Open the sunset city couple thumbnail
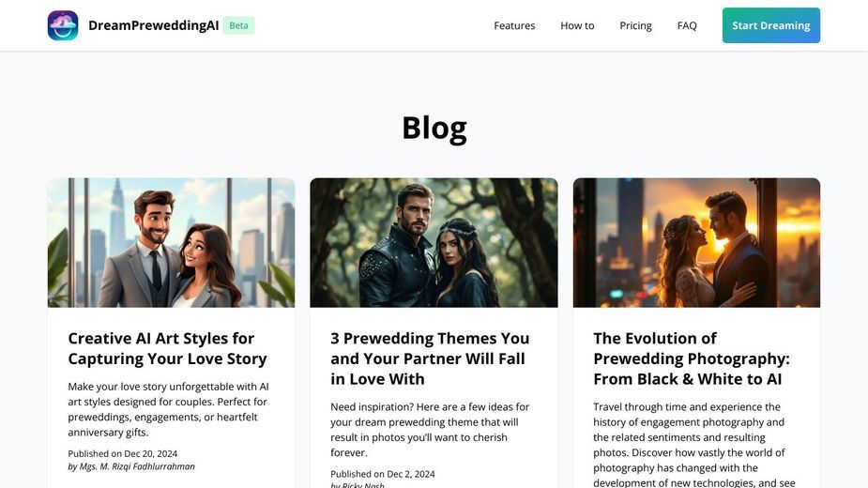 pos(696,243)
